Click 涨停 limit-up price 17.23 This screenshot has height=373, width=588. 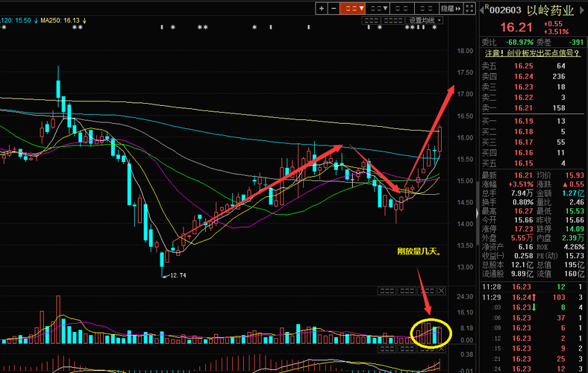[524, 229]
